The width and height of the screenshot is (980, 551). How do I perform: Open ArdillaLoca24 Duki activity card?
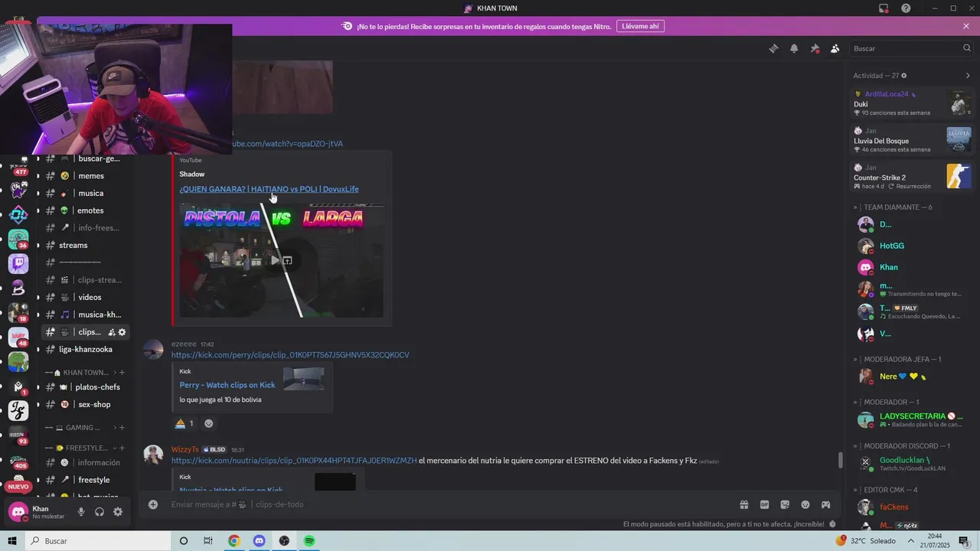pos(913,103)
